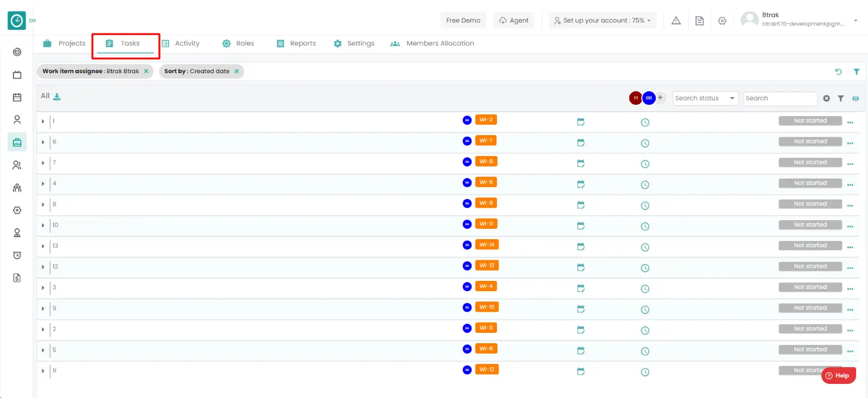Image resolution: width=868 pixels, height=398 pixels.
Task: Clear search with the circled x icon
Action: (x=826, y=99)
